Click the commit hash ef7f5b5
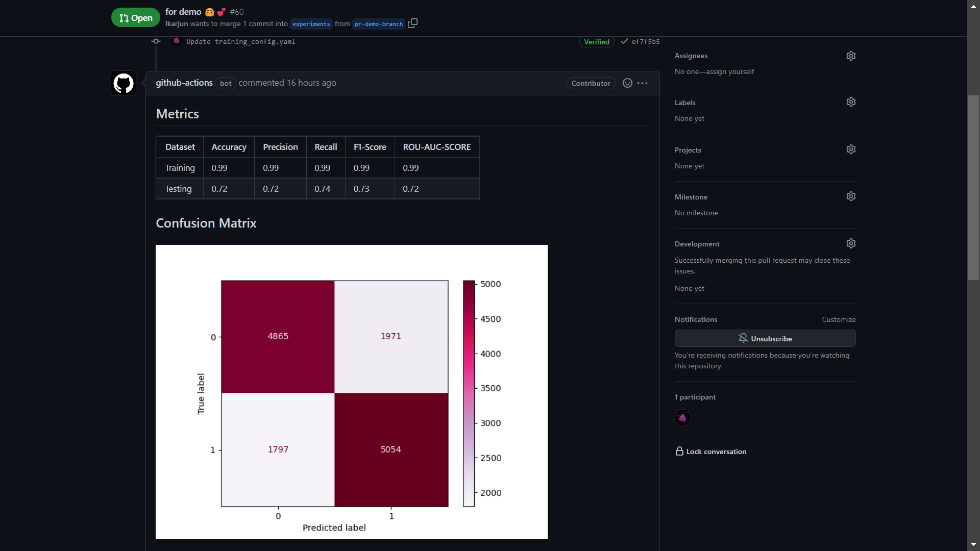This screenshot has width=980, height=551. pos(645,41)
